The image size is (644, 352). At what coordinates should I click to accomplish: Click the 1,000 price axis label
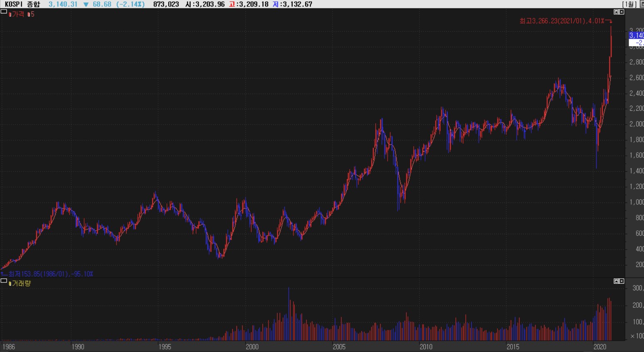tap(637, 202)
